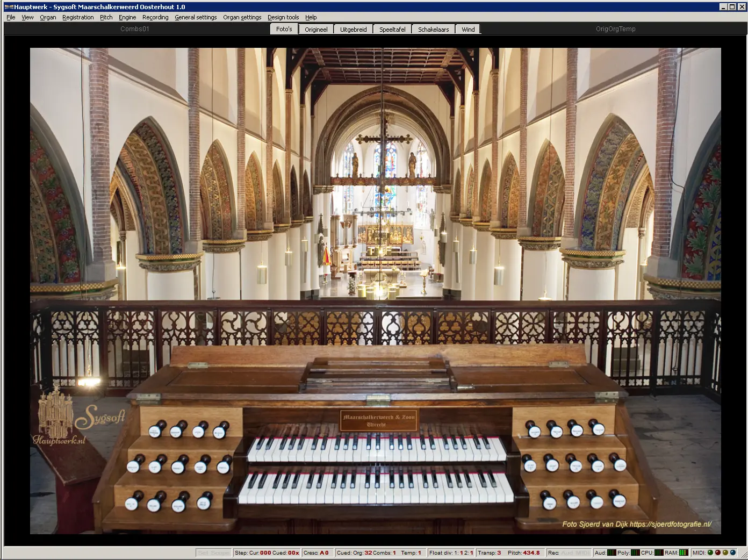Click the OrigOrgTemp temperament label
Viewport: 748px width, 560px height.
pyautogui.click(x=615, y=29)
